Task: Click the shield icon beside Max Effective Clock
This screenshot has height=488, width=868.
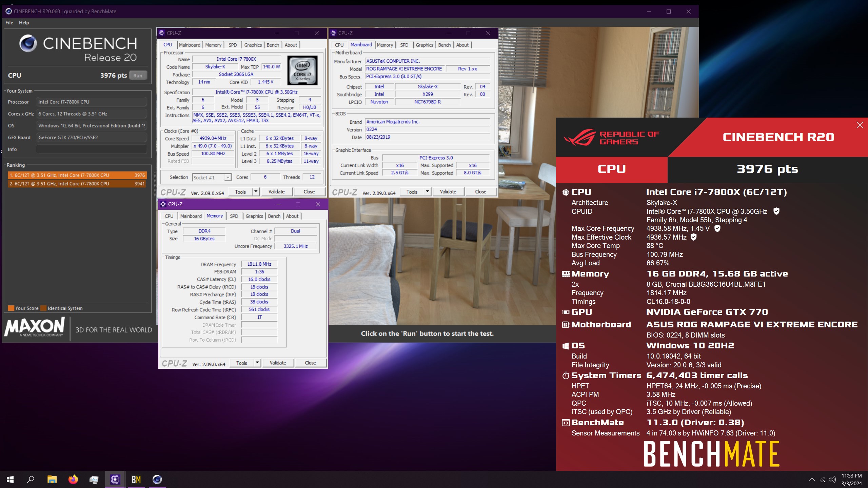Action: tap(693, 237)
